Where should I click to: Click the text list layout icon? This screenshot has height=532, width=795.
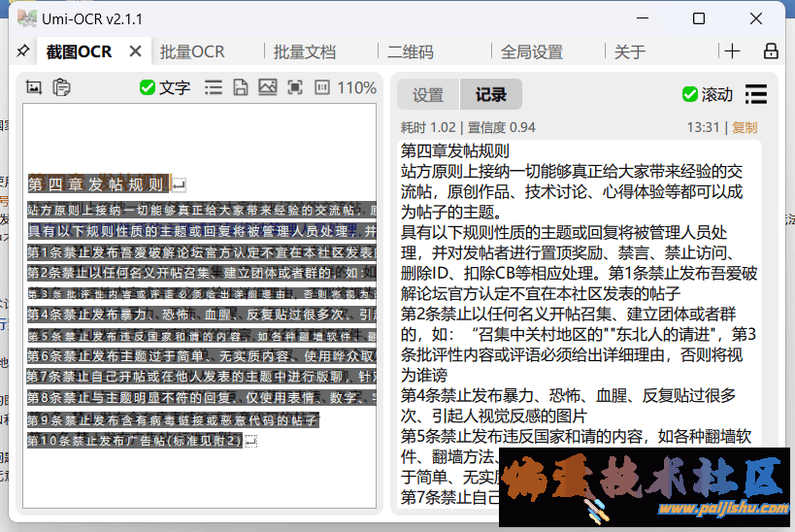coord(213,87)
